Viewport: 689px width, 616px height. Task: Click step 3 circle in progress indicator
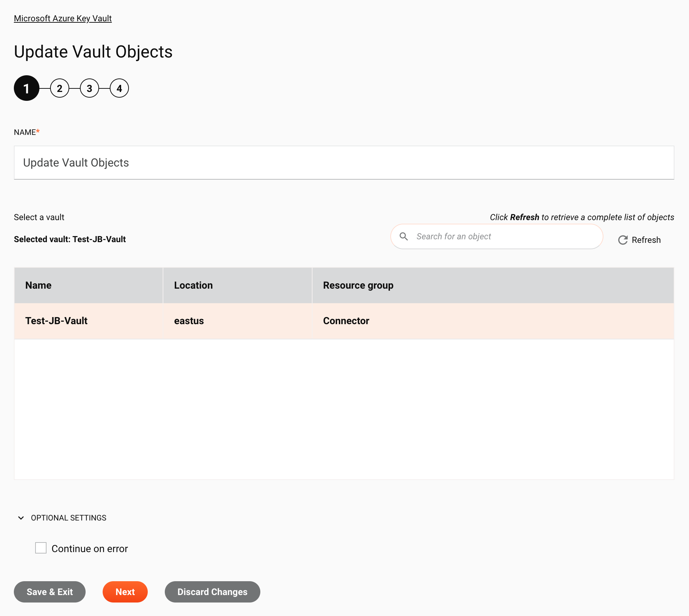point(89,88)
